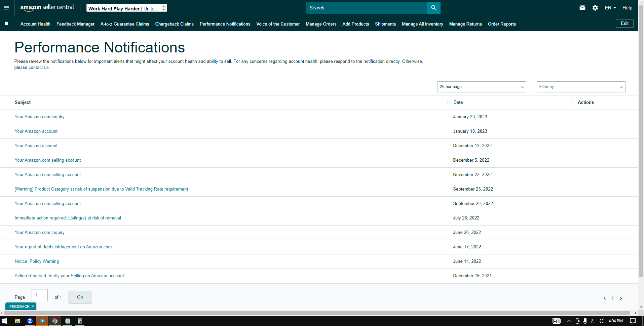
Task: Open Listing(s) at risk of removal notification
Action: 68,218
